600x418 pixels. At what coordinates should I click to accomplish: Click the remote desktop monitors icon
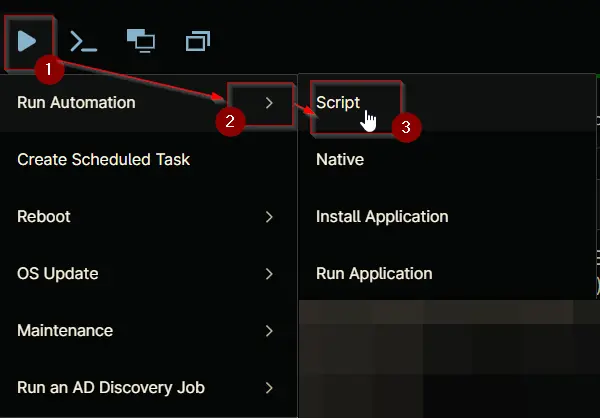tap(141, 41)
